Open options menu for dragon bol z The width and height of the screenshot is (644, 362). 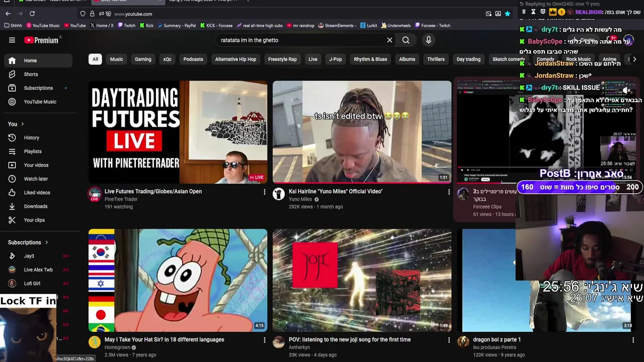tap(633, 340)
